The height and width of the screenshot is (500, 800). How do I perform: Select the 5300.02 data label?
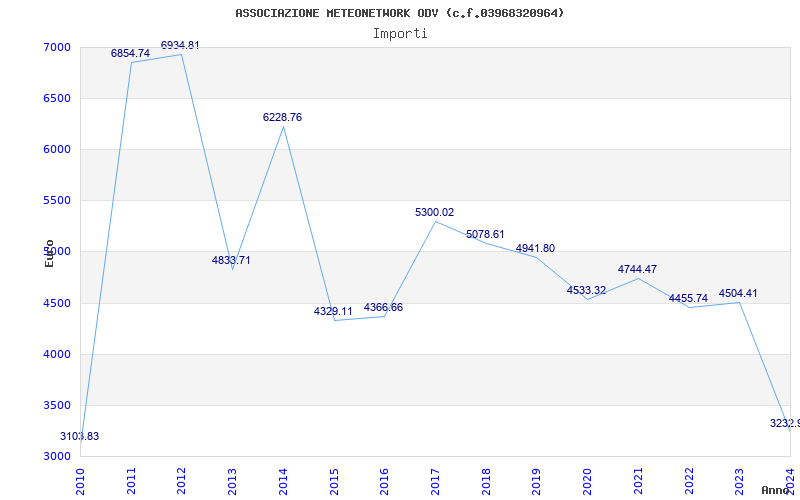(434, 212)
